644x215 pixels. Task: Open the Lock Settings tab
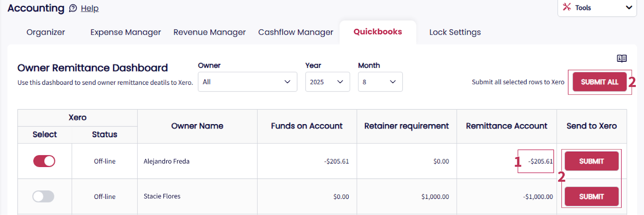pos(455,32)
